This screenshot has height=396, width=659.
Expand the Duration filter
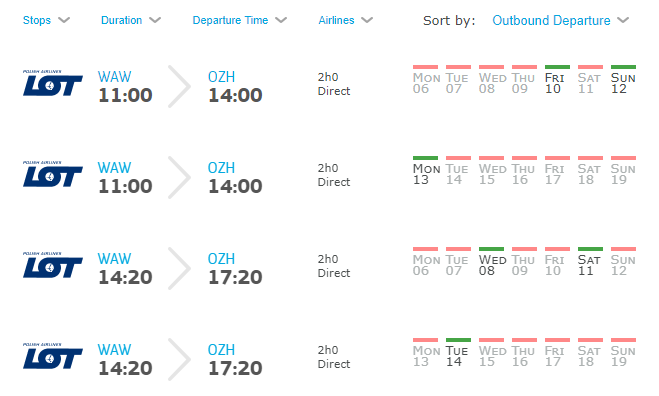pos(131,20)
